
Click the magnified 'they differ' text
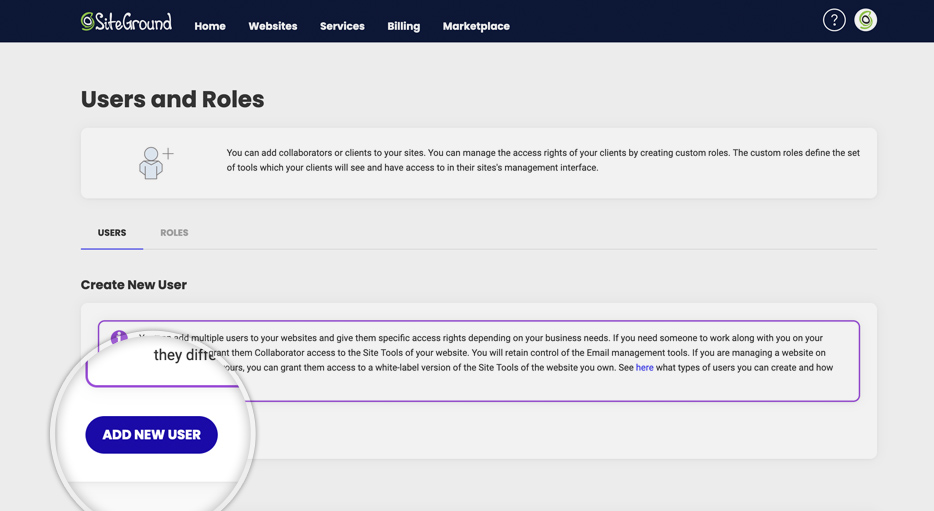(184, 355)
